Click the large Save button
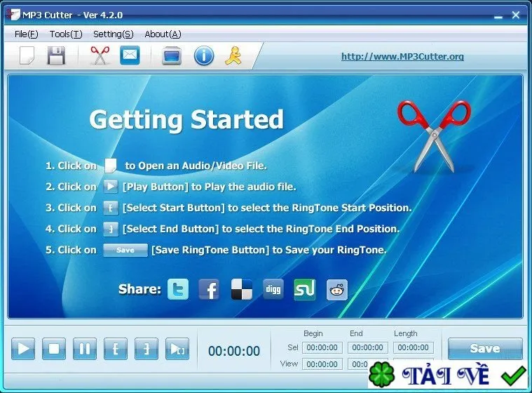 click(485, 349)
